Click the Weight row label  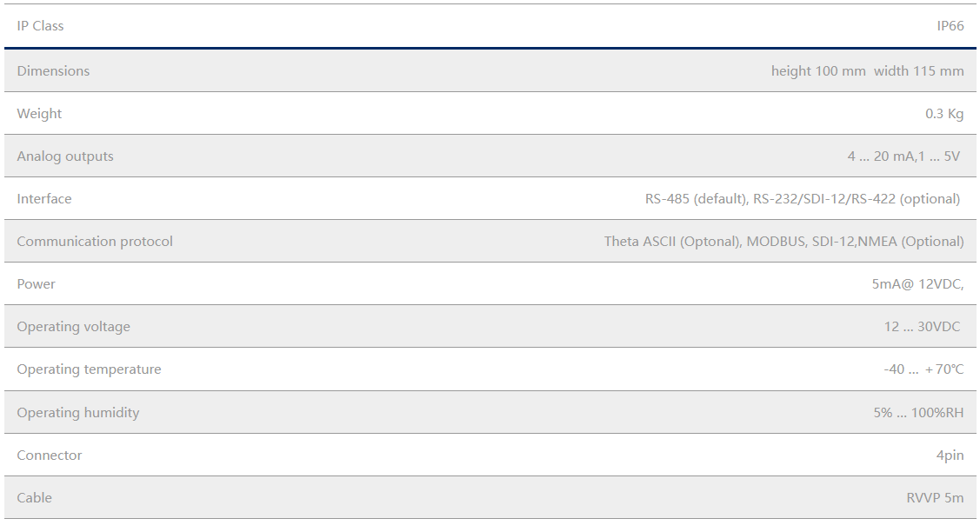39,114
